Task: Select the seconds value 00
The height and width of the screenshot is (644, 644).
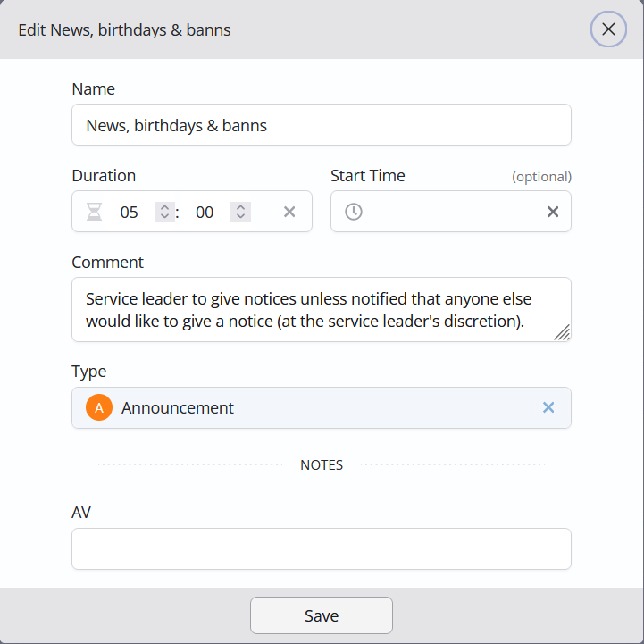Action: pos(205,213)
